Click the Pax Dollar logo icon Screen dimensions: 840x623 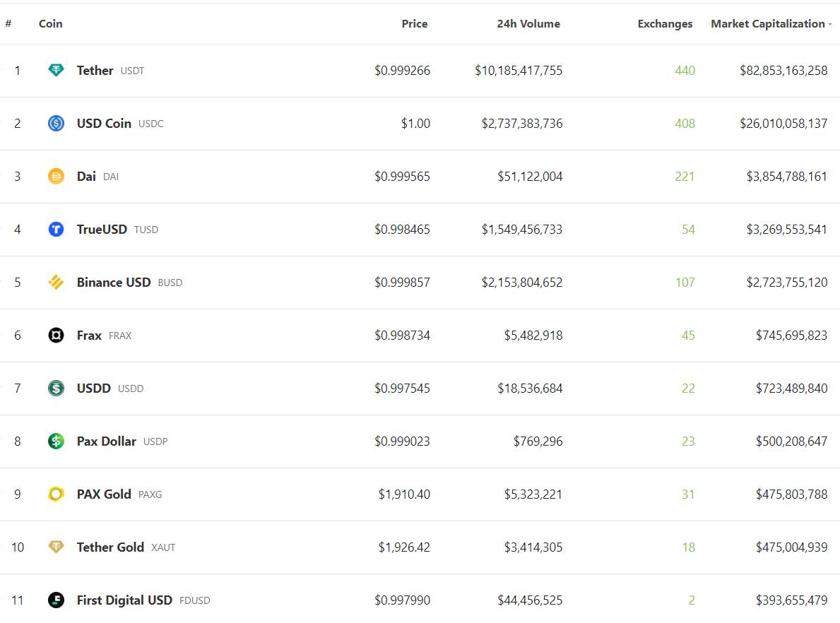tap(56, 441)
